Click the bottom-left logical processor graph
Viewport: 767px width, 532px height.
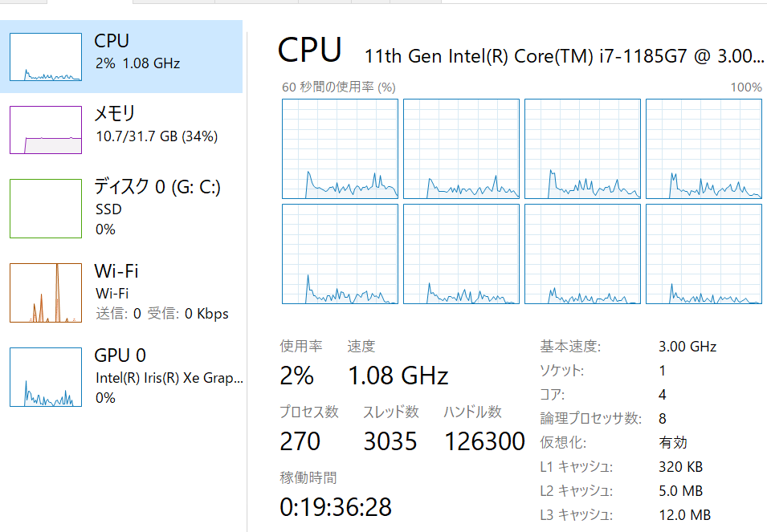click(340, 254)
